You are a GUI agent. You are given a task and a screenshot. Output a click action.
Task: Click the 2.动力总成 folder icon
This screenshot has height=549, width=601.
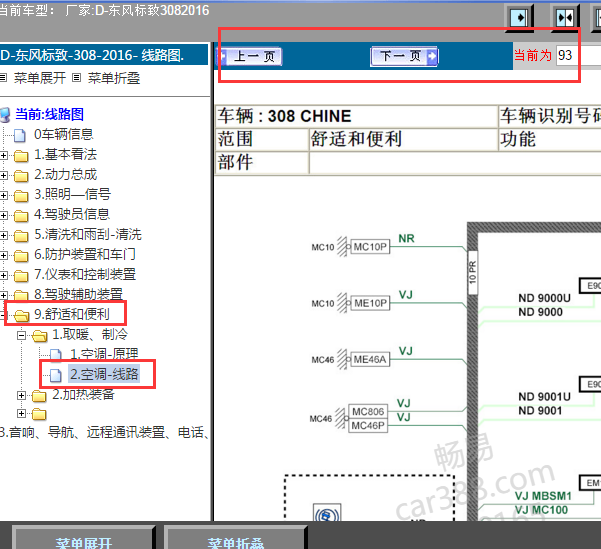tap(21, 176)
